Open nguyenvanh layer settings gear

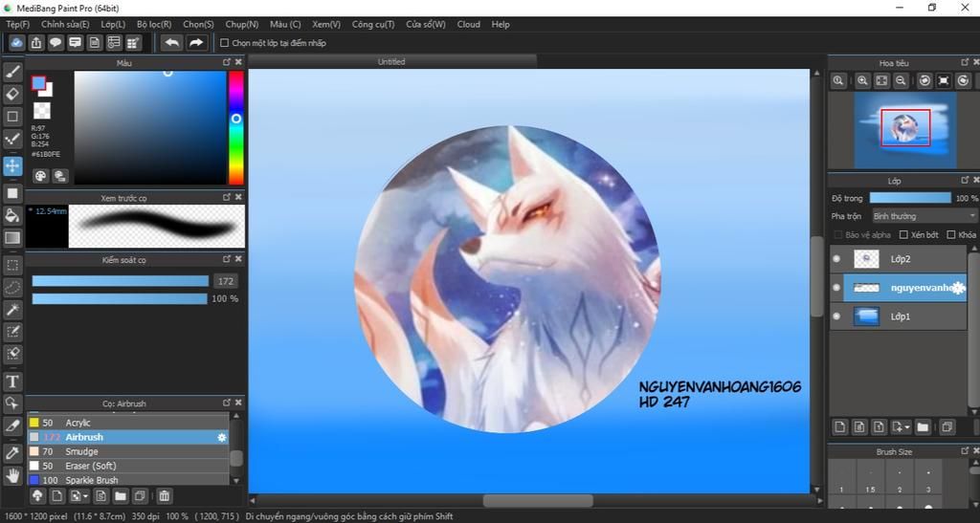pos(957,288)
